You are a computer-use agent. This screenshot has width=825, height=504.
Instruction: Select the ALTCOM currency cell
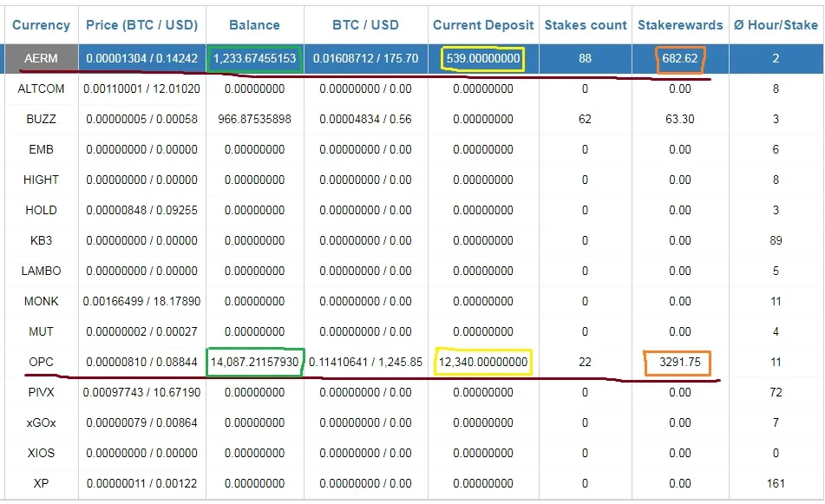[x=41, y=88]
